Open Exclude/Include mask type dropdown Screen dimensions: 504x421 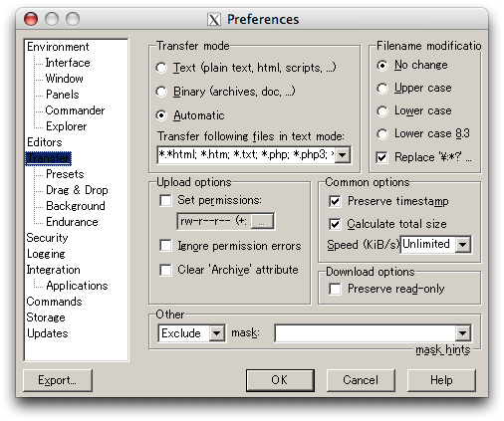217,333
